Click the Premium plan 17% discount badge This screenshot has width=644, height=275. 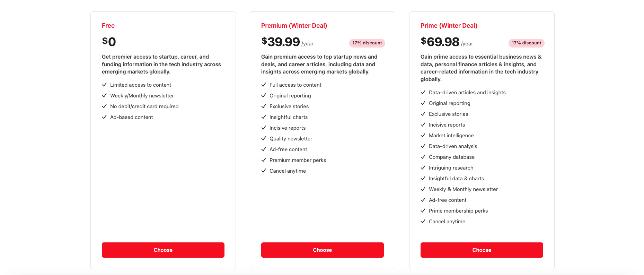tap(367, 43)
